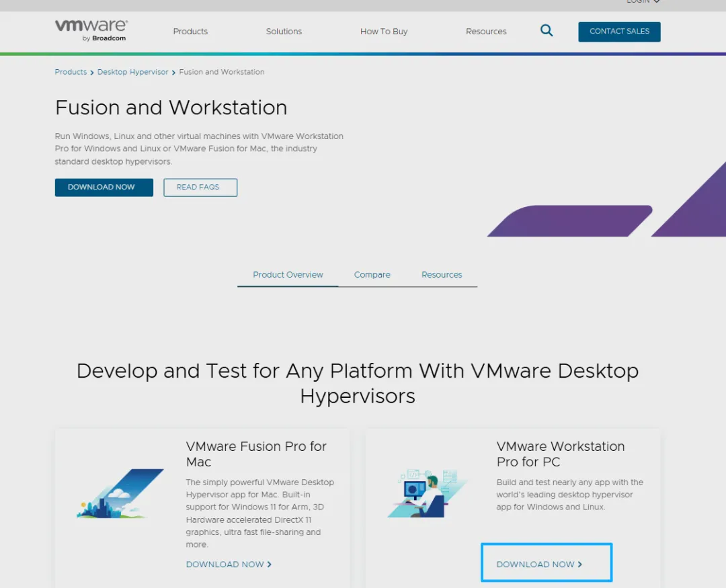Click DOWNLOAD NOW under Fusion Pro for Mac
726x588 pixels.
tap(229, 564)
